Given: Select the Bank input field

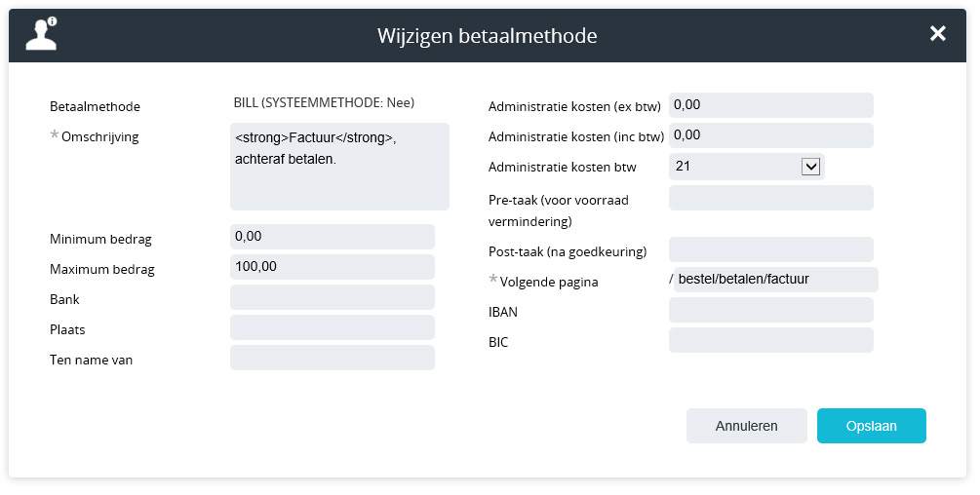Looking at the screenshot, I should [x=332, y=297].
